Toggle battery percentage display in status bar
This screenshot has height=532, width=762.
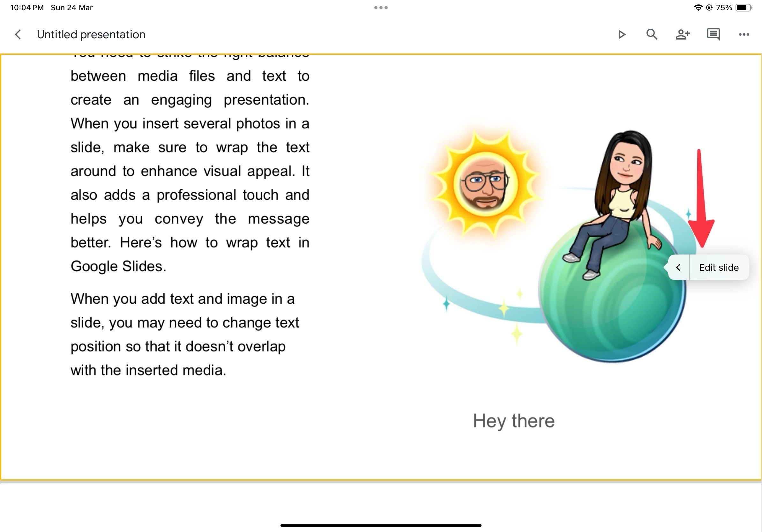point(731,7)
